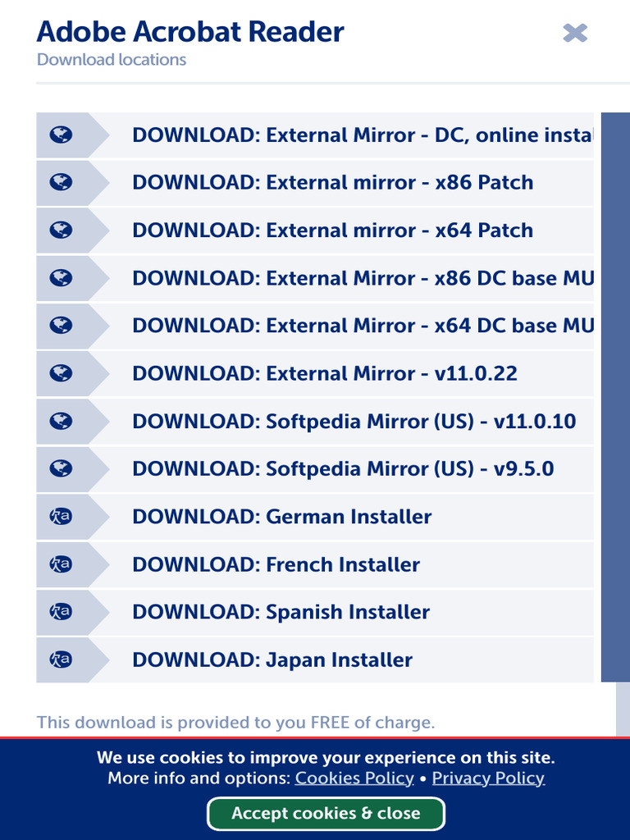
Task: Click the Adobe Acrobat Reader title
Action: [190, 32]
